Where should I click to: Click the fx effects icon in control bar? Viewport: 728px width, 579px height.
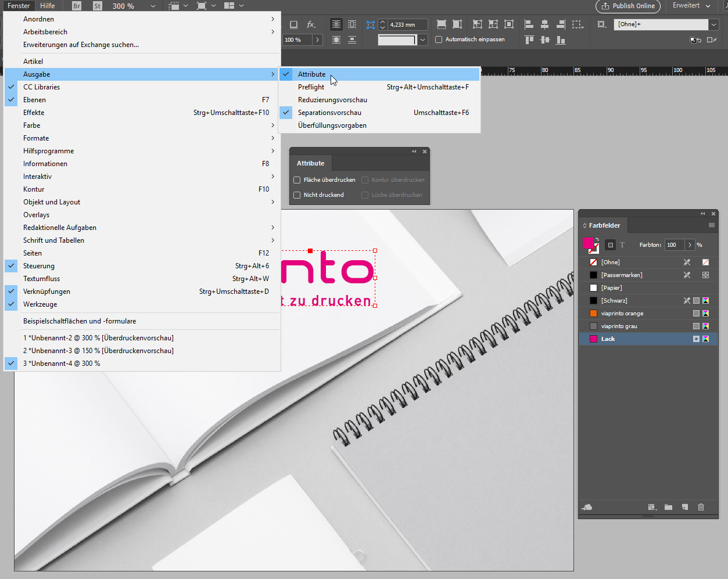pos(311,24)
